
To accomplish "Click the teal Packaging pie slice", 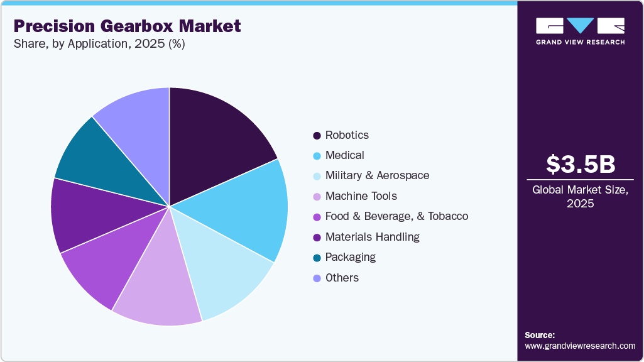I will coord(105,165).
